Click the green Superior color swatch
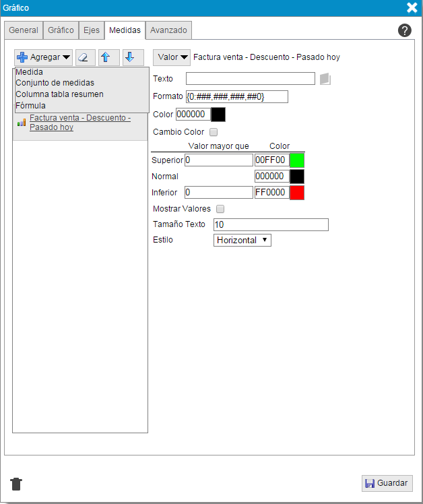The width and height of the screenshot is (423, 504). click(297, 160)
